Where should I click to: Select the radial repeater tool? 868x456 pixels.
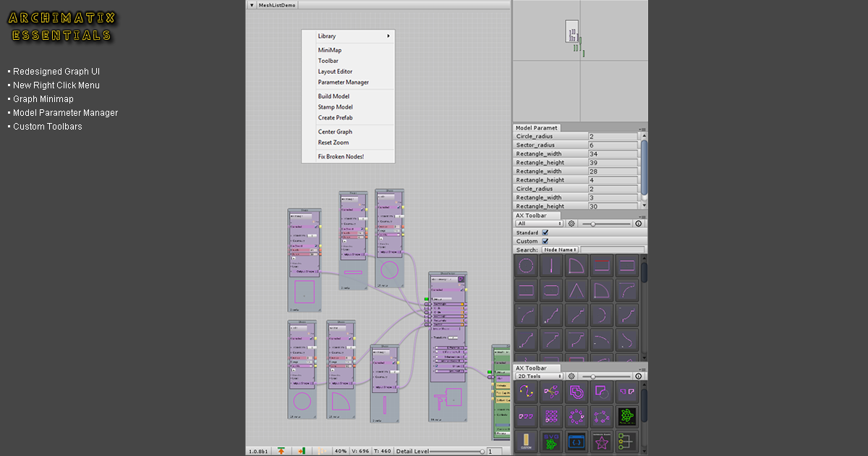pos(576,416)
